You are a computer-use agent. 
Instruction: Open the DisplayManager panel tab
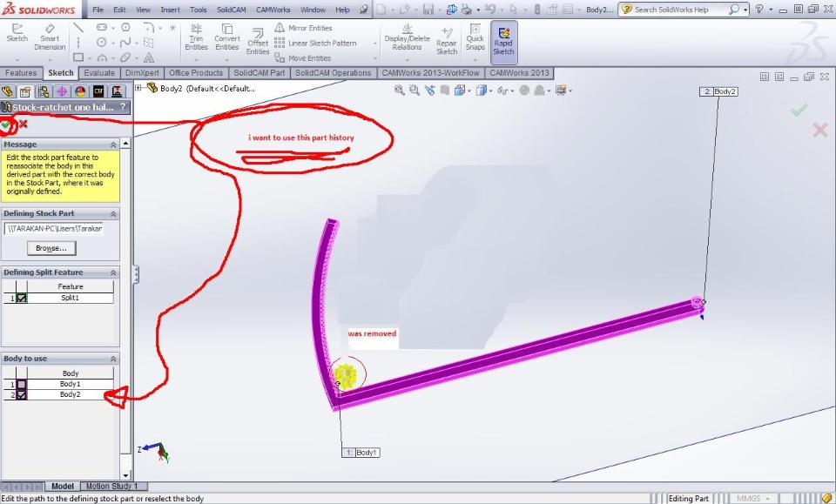[80, 91]
